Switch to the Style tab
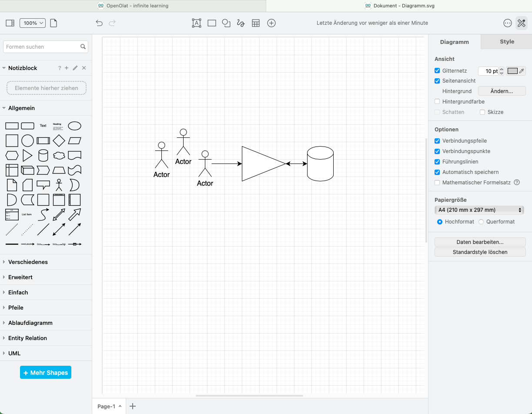Image resolution: width=532 pixels, height=414 pixels. coord(506,41)
